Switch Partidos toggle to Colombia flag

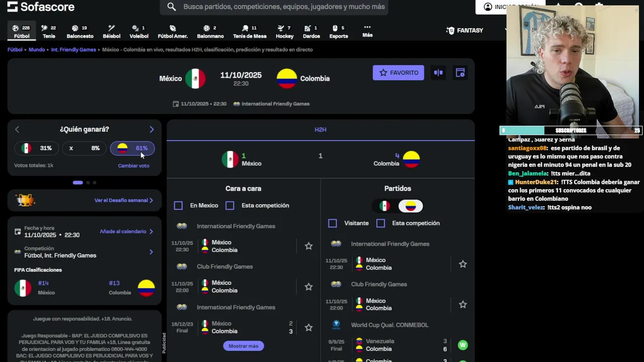411,206
